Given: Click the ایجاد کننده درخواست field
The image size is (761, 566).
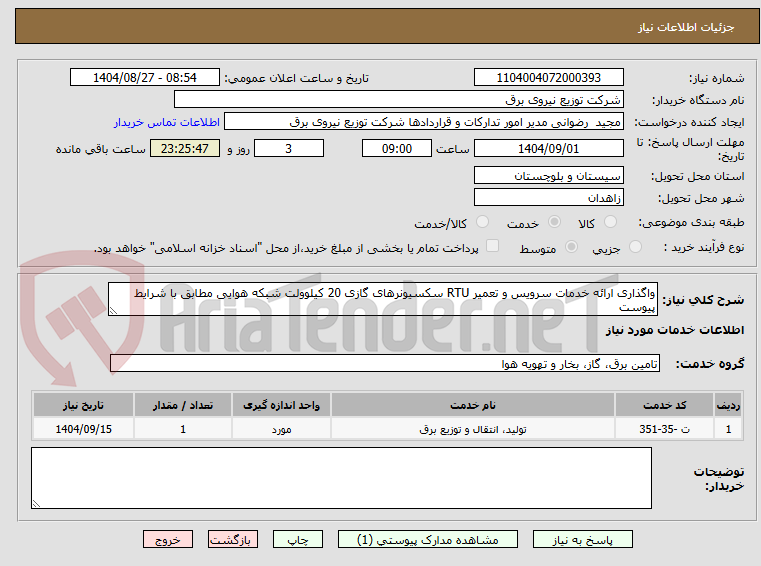Looking at the screenshot, I should tap(424, 122).
